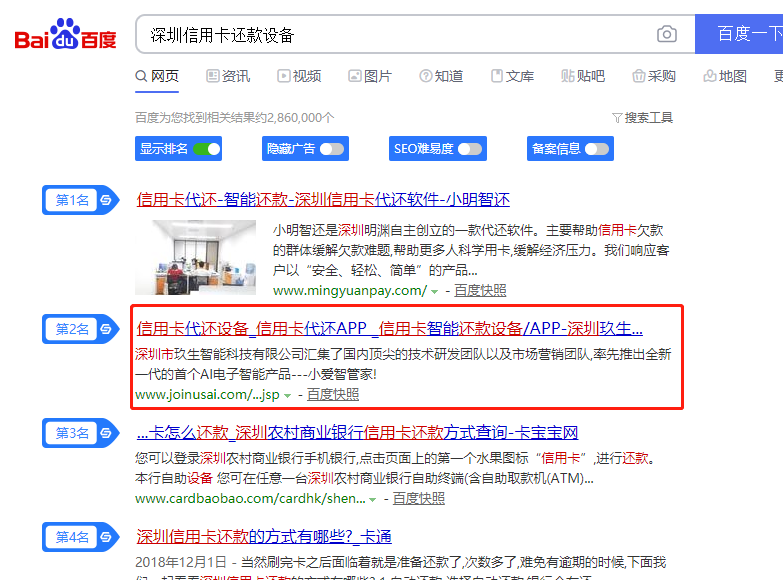Switch to the 知道 tab
The height and width of the screenshot is (580, 783).
pos(441,76)
